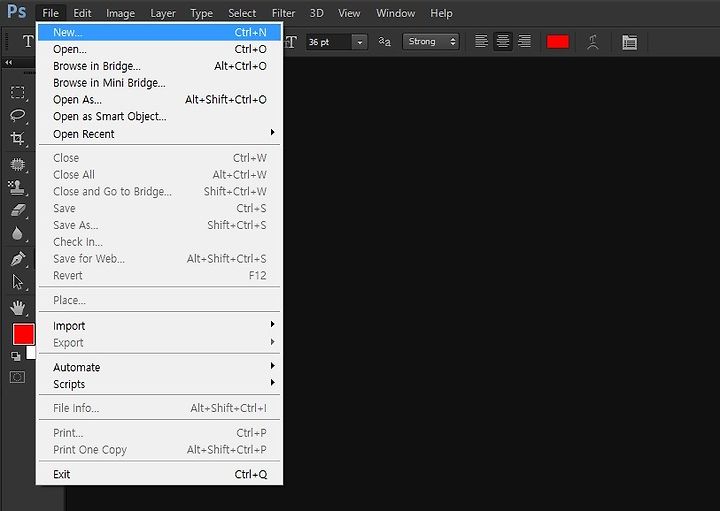This screenshot has width=720, height=511.
Task: Click the red foreground color swatch
Action: (x=23, y=334)
